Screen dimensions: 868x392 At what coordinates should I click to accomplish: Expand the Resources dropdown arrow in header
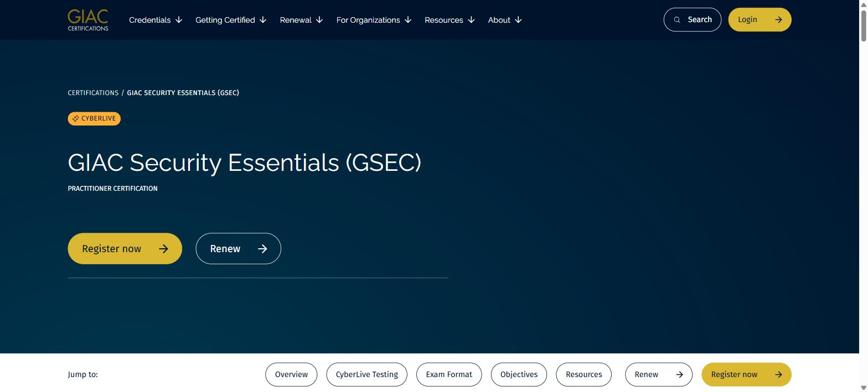471,20
